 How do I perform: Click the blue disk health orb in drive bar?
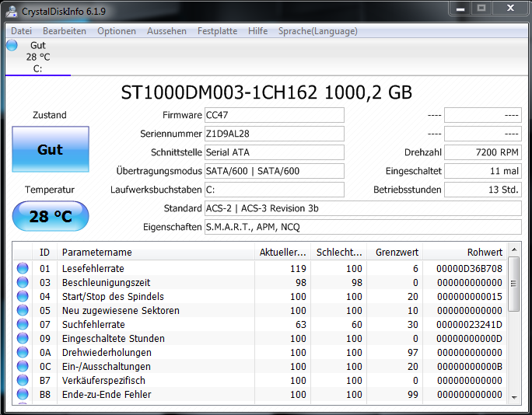12,45
